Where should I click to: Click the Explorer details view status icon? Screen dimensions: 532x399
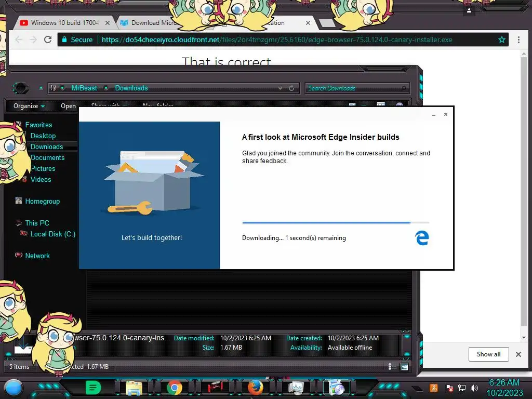tap(390, 366)
